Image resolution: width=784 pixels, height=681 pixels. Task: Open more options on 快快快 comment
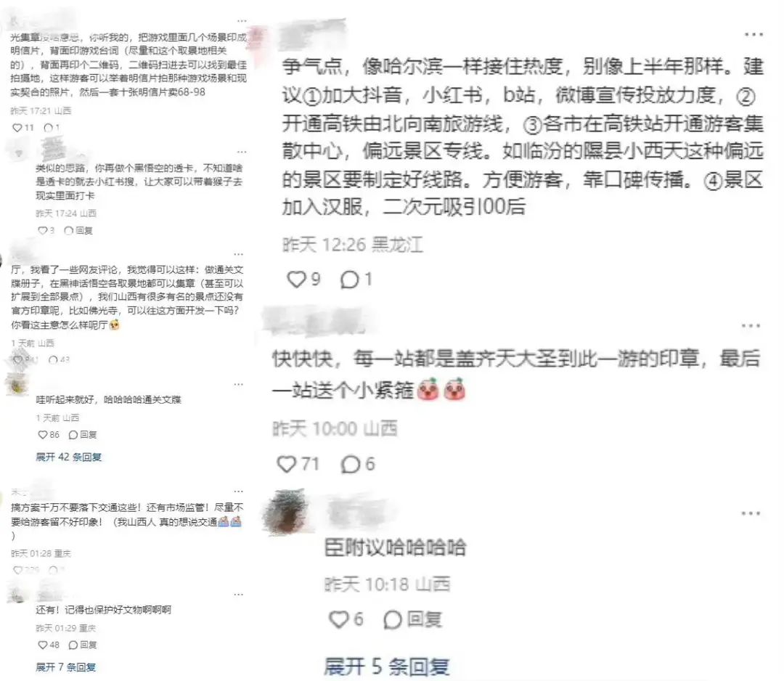[751, 326]
